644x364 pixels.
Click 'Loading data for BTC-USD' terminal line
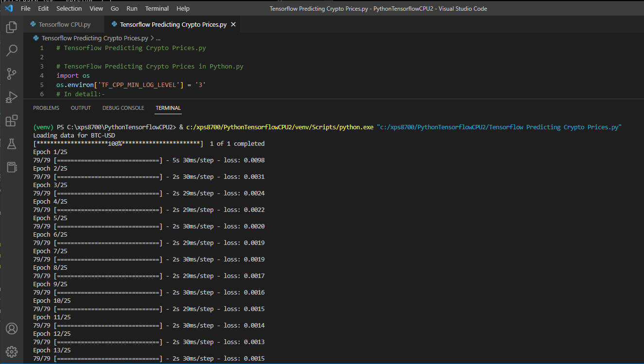coord(74,135)
